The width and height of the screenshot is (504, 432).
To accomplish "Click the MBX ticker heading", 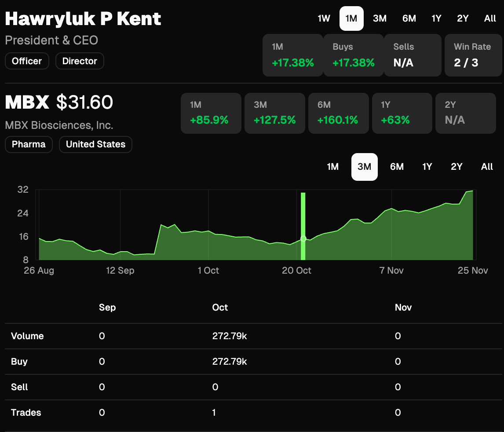I will pos(27,102).
